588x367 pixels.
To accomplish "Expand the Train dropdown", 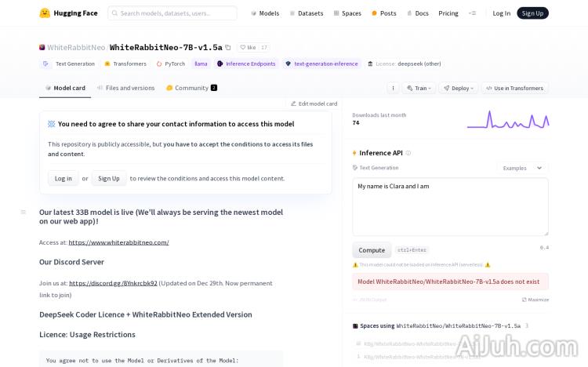I will click(419, 88).
